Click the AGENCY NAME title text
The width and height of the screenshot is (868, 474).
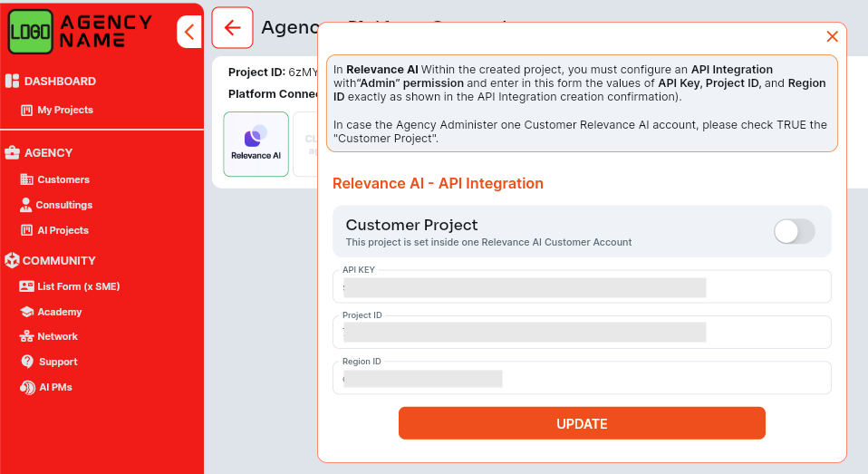(x=106, y=32)
